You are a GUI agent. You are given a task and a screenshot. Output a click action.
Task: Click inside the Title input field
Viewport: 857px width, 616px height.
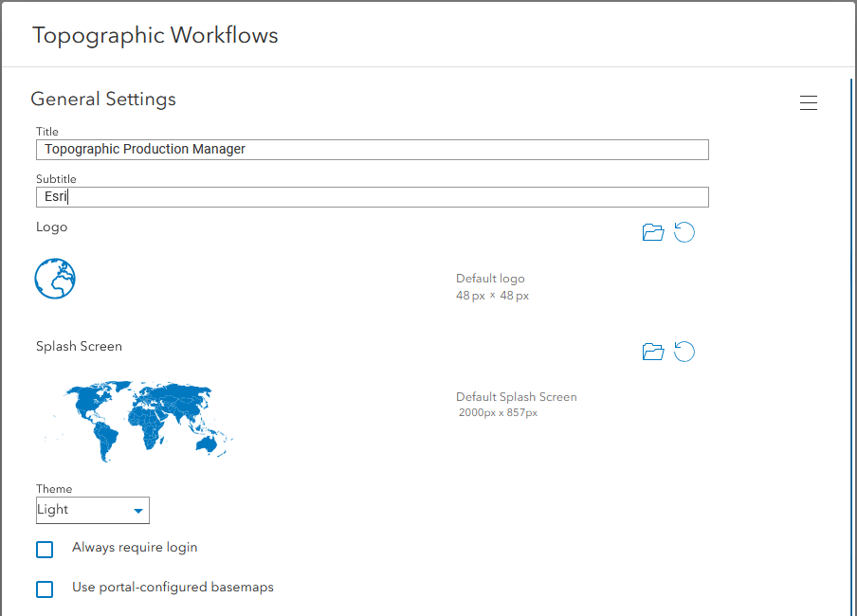372,149
